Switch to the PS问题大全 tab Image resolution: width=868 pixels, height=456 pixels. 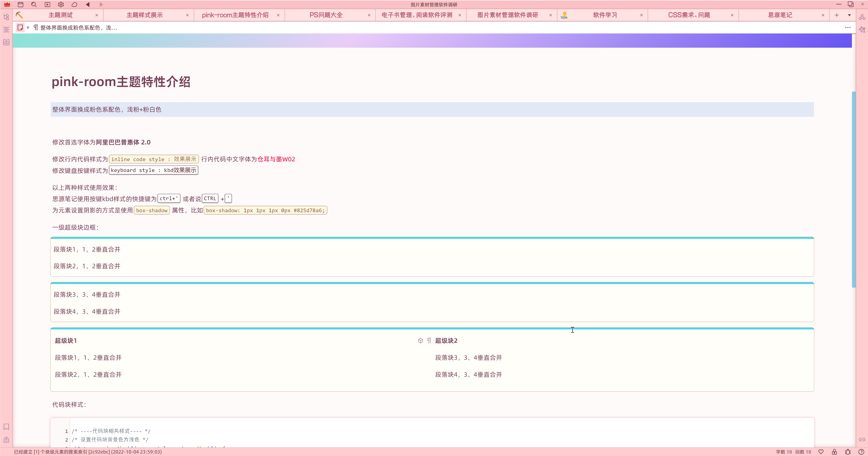click(326, 15)
